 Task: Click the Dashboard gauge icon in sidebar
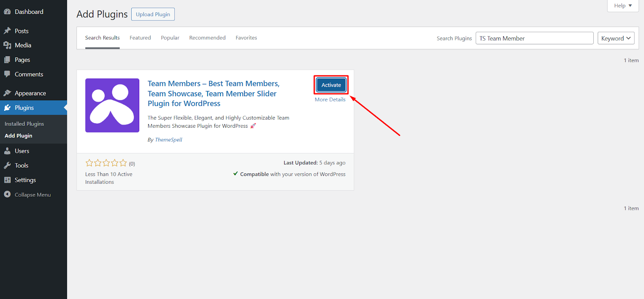tap(7, 12)
